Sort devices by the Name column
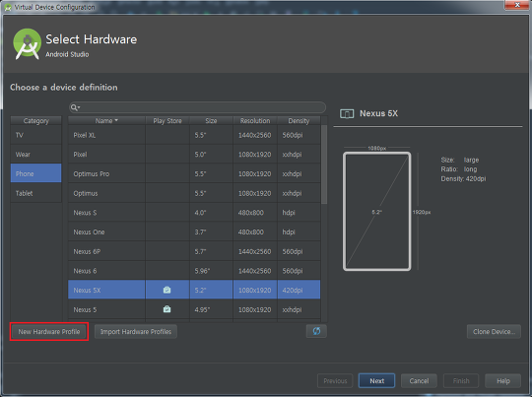This screenshot has width=532, height=397. tap(106, 121)
